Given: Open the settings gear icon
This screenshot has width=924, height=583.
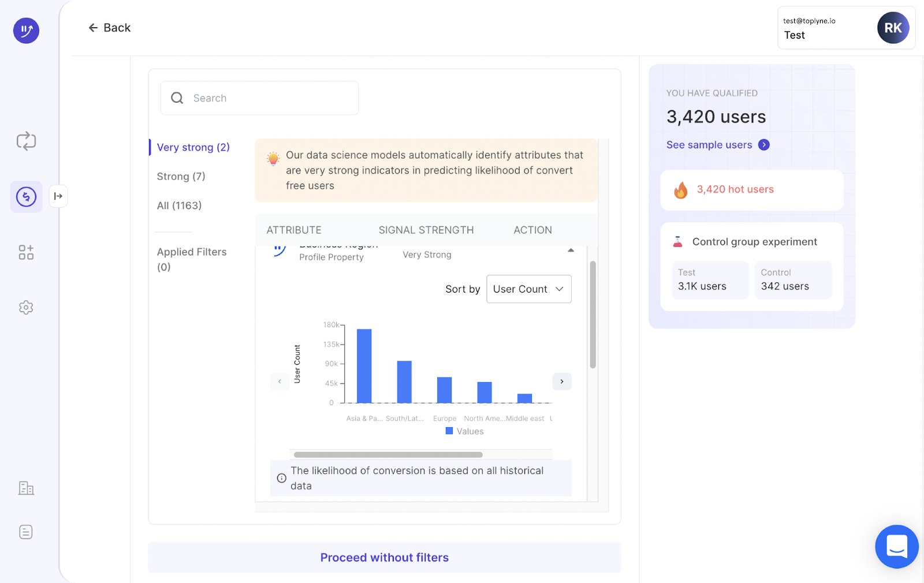Looking at the screenshot, I should [26, 308].
